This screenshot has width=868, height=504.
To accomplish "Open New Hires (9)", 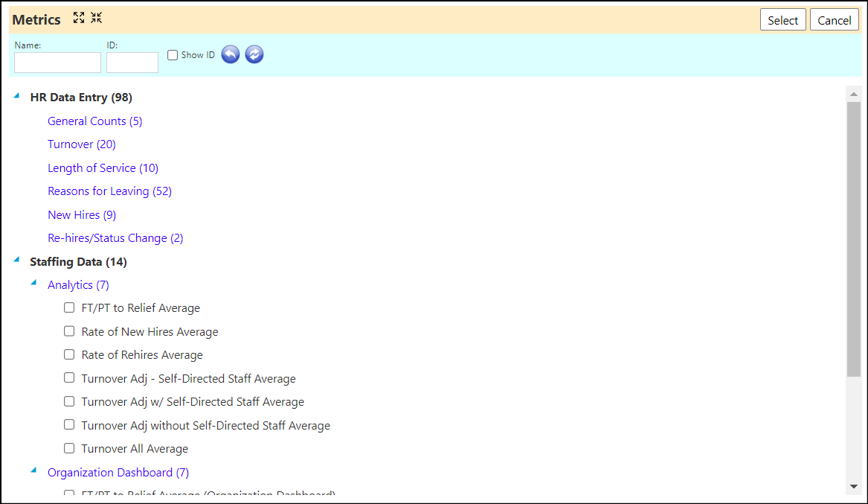I will [82, 215].
